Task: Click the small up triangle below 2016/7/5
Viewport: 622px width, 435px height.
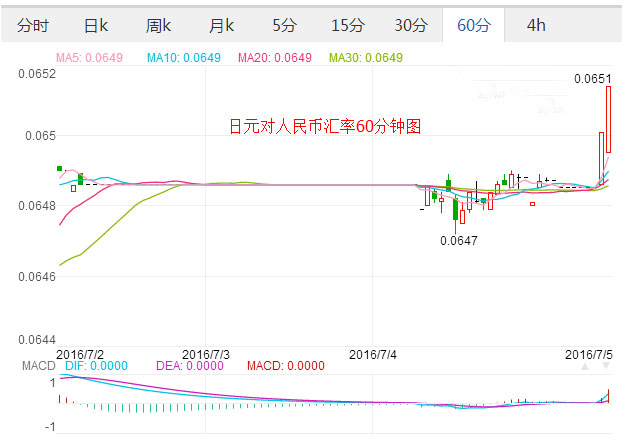Action: tap(586, 367)
